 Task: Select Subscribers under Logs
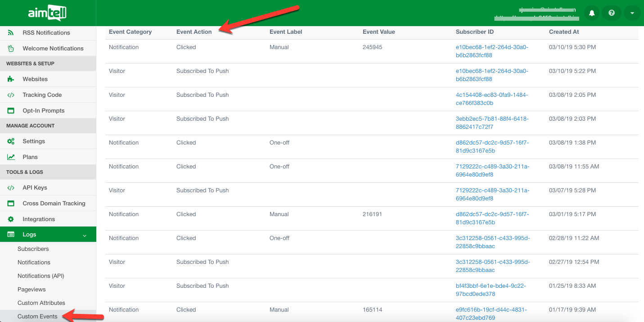[33, 249]
